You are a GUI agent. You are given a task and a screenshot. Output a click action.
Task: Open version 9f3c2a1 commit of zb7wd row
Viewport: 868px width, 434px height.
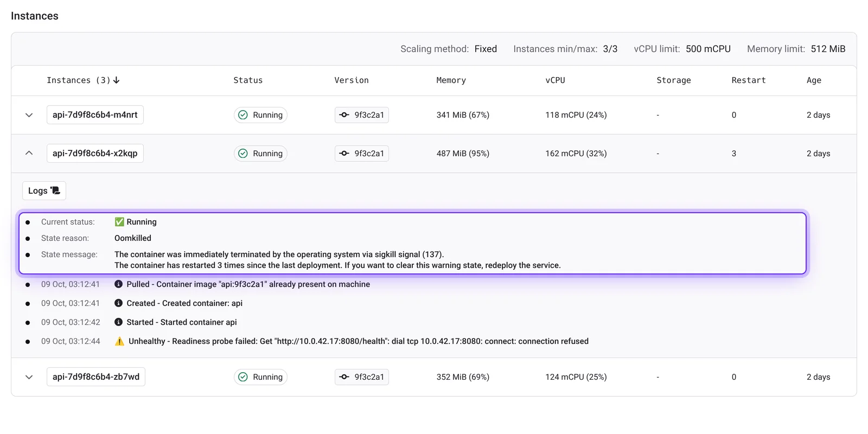tap(362, 377)
